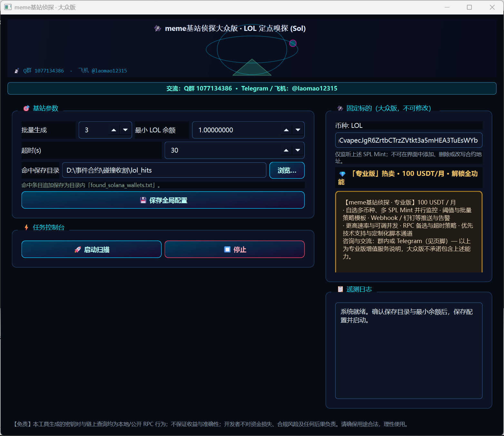Lower the 超时(s) timeout value
504x436 pixels.
click(x=298, y=150)
